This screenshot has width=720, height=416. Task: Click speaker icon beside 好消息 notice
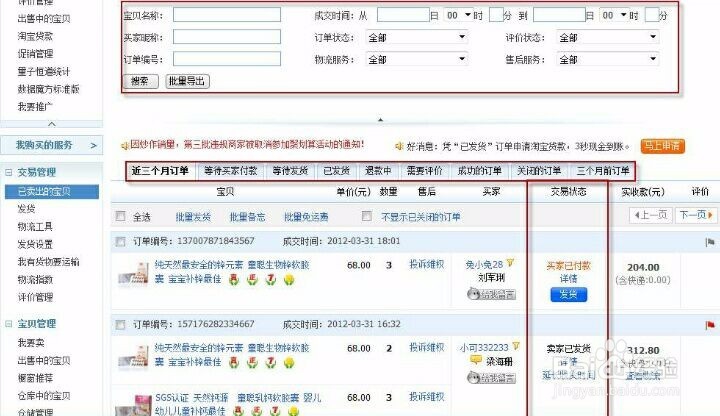coord(399,146)
